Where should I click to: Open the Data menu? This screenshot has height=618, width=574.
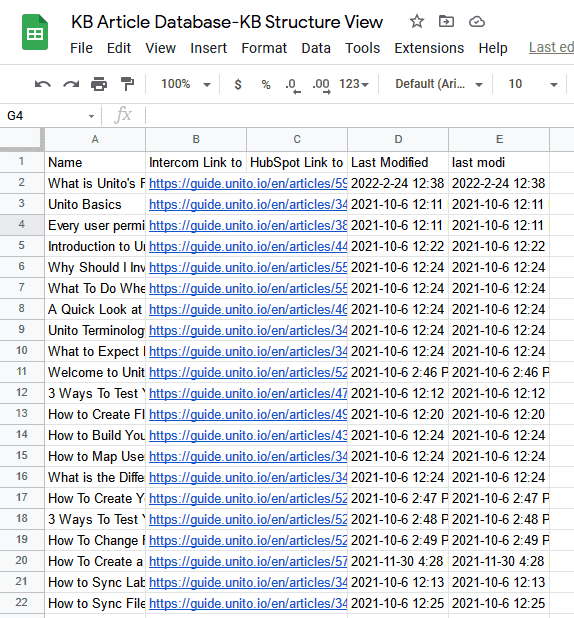pyautogui.click(x=316, y=48)
